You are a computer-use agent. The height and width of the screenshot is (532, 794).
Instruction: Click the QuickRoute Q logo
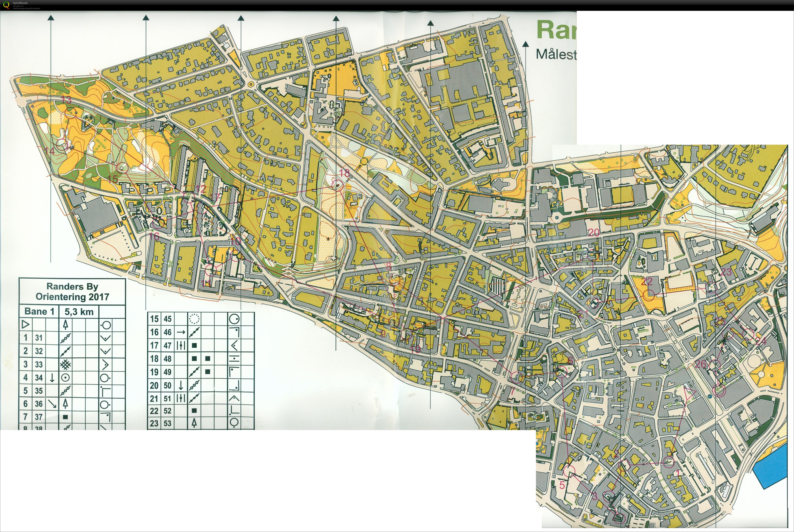point(6,5)
